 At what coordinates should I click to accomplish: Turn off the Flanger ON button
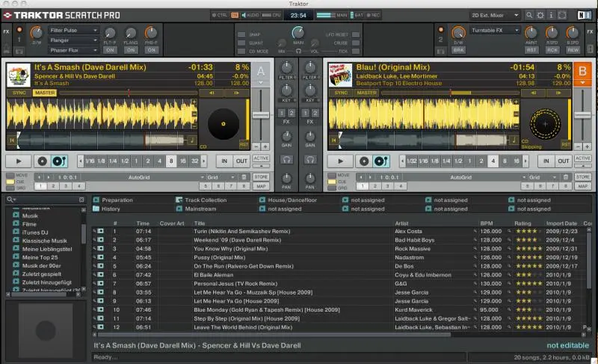tap(131, 50)
